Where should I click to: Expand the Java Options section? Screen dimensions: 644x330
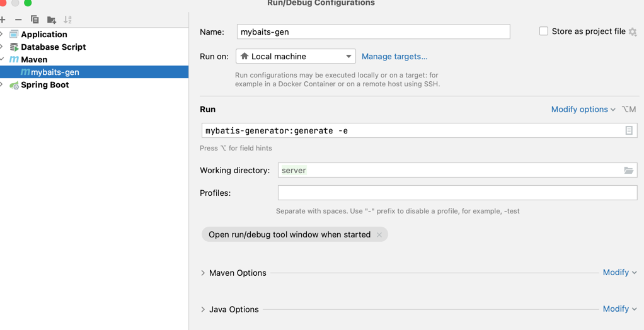tap(203, 309)
